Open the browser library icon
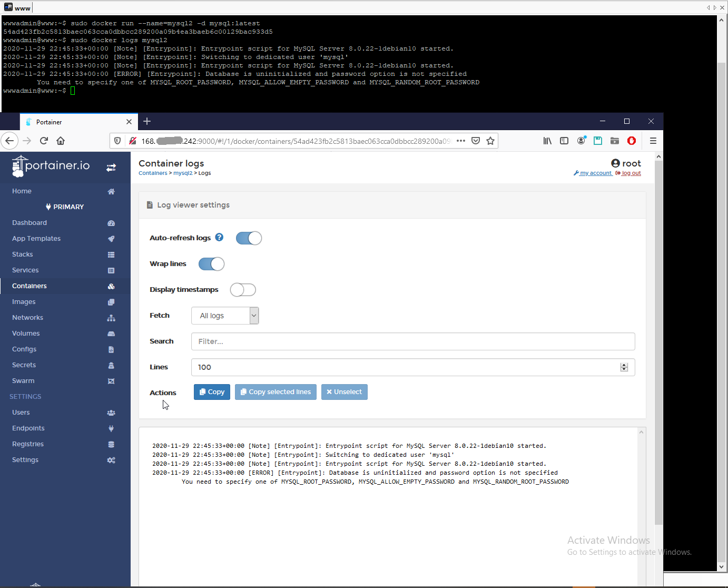The height and width of the screenshot is (588, 728). 547,141
